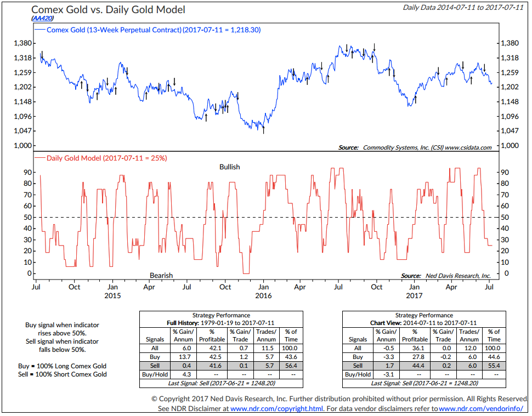The height and width of the screenshot is (416, 532).
Task: Select the Daily Gold Model legend text
Action: (107, 158)
